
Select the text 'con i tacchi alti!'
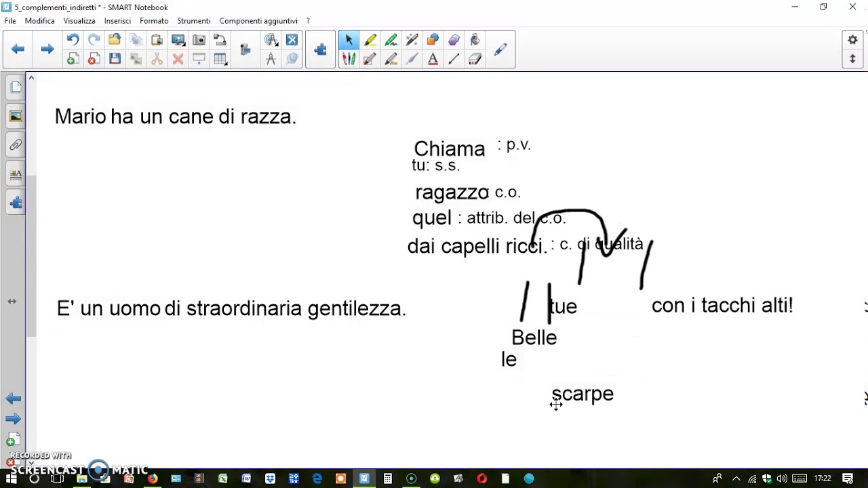pos(722,306)
